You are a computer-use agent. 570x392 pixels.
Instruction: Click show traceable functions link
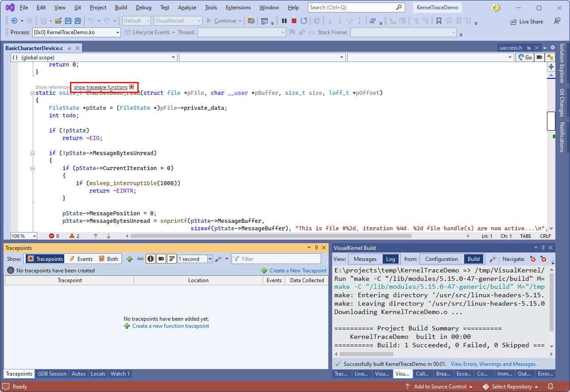pyautogui.click(x=101, y=87)
